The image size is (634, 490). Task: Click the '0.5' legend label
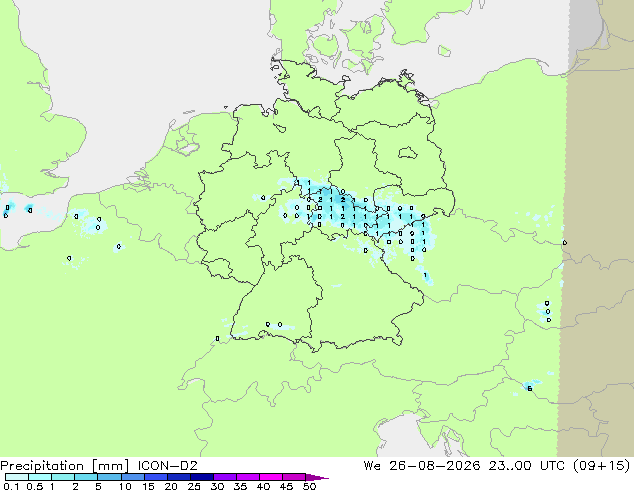[35, 486]
